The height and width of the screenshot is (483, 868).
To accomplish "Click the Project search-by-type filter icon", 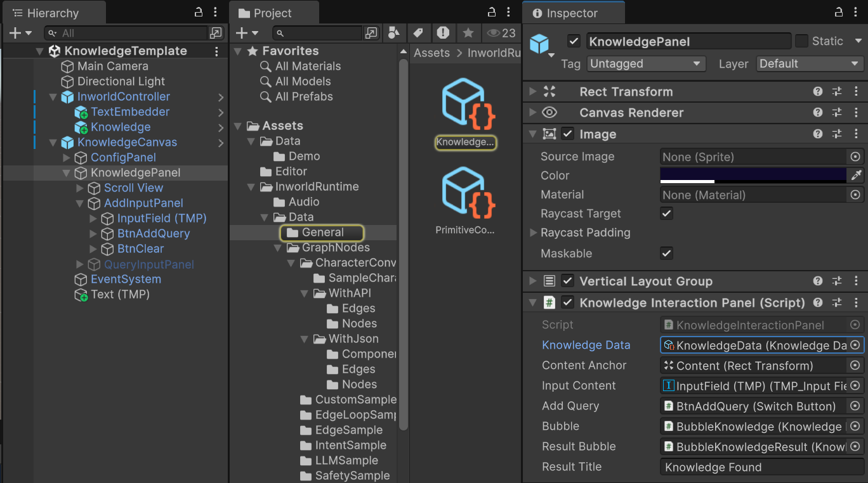I will 394,33.
